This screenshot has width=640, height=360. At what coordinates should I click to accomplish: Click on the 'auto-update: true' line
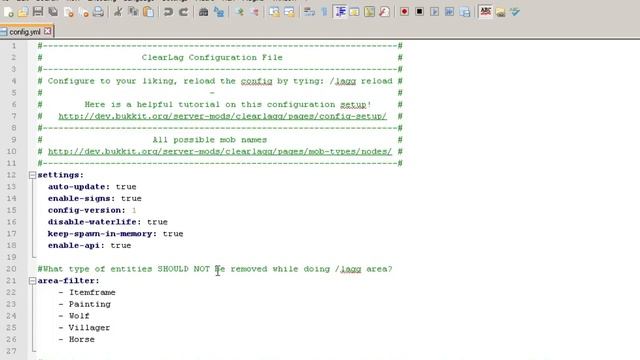pos(92,187)
